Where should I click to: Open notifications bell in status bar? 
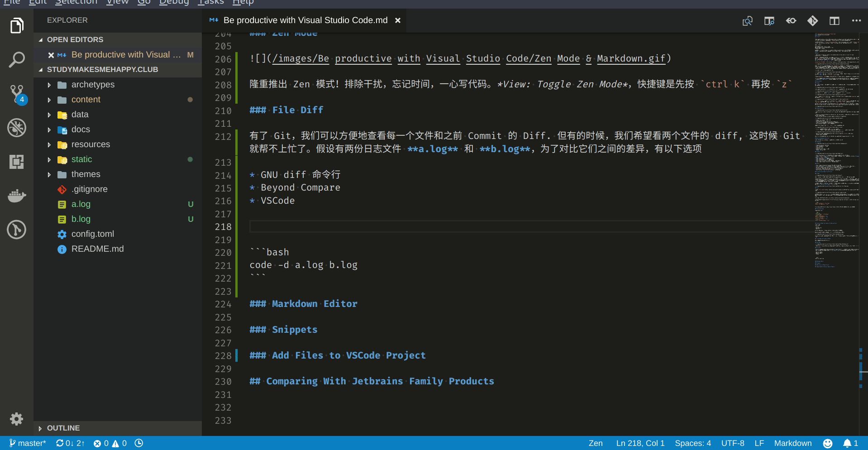pos(850,443)
